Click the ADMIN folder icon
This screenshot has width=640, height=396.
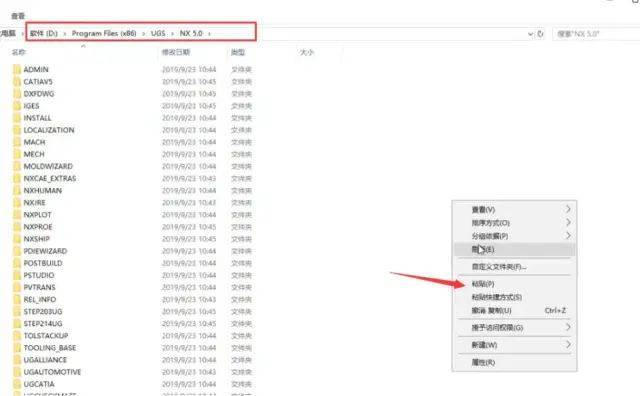tap(17, 69)
